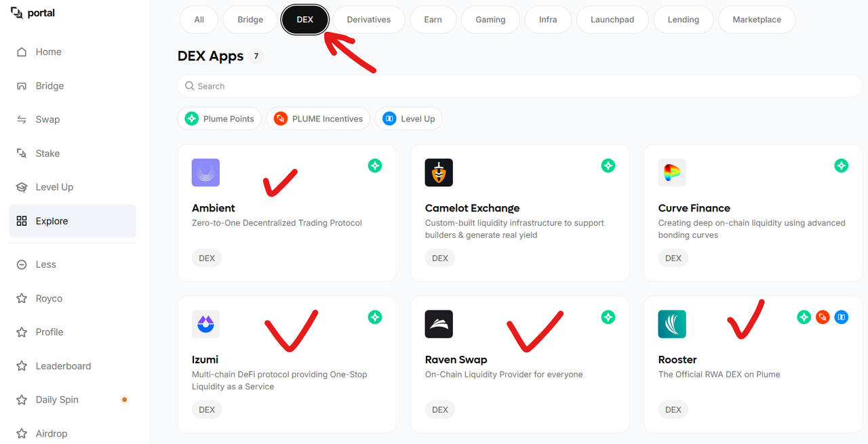Switch to the All category tab
868x444 pixels.
[x=199, y=20]
